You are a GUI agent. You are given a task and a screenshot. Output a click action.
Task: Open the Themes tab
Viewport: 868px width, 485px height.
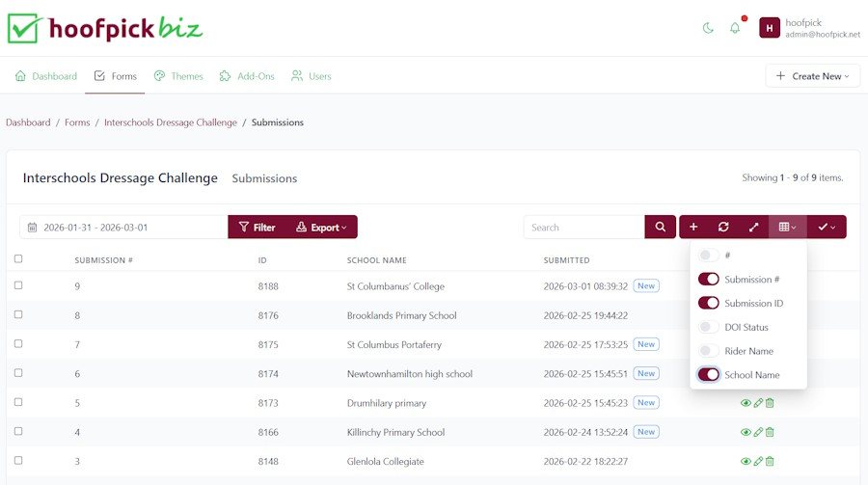tap(178, 76)
